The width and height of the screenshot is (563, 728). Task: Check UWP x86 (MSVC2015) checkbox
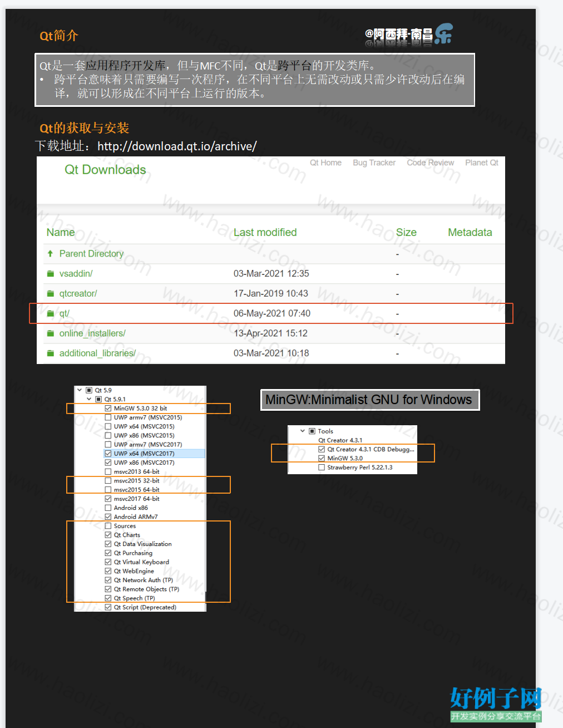coord(108,435)
